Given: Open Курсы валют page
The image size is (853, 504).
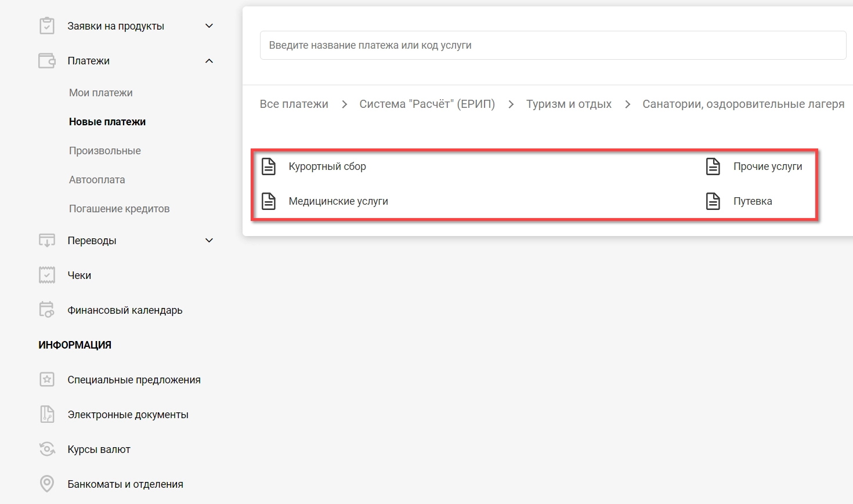Looking at the screenshot, I should (x=99, y=449).
